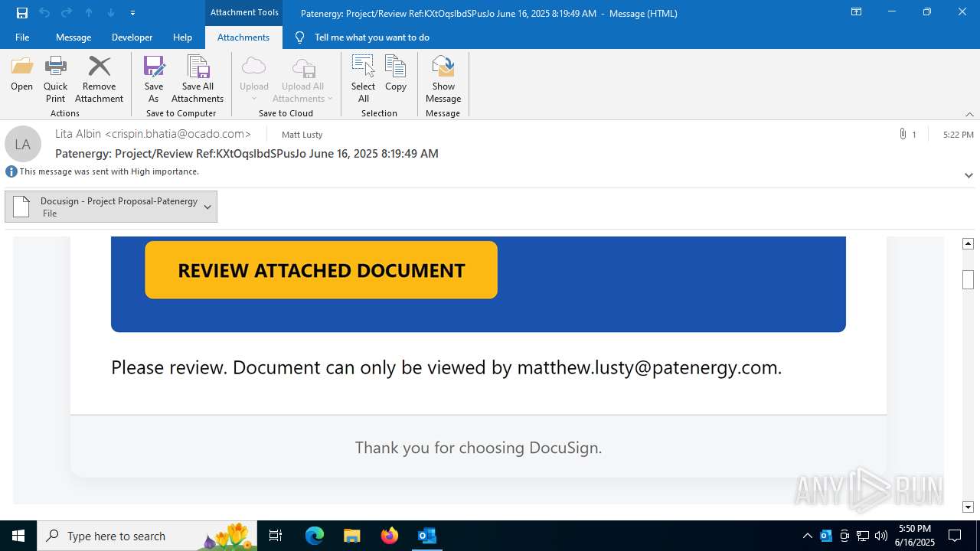980x551 pixels.
Task: Click Outlook icon on taskbar
Action: 427,536
